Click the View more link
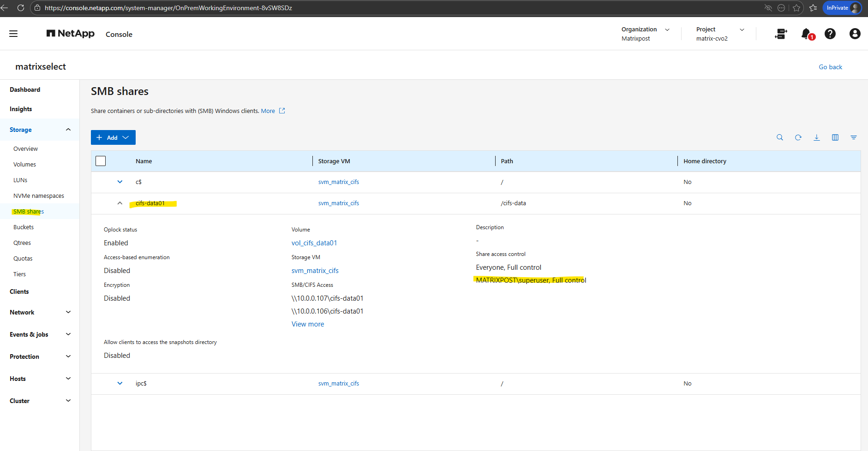868x451 pixels. tap(308, 324)
